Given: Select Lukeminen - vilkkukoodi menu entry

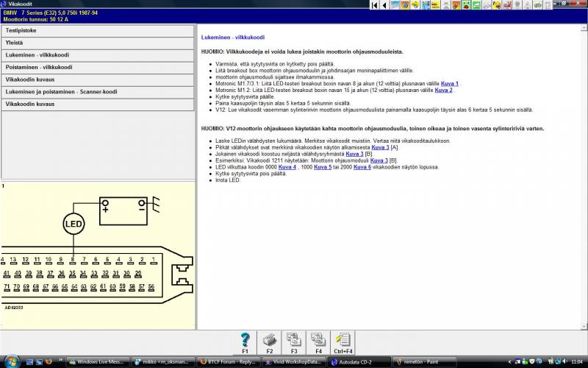Looking at the screenshot, I should [x=98, y=55].
